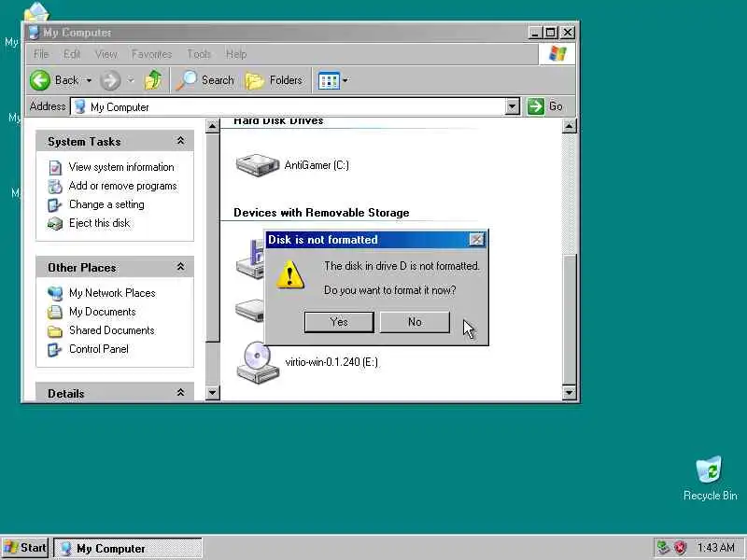Click View system information link
This screenshot has width=747, height=560.
tap(121, 167)
